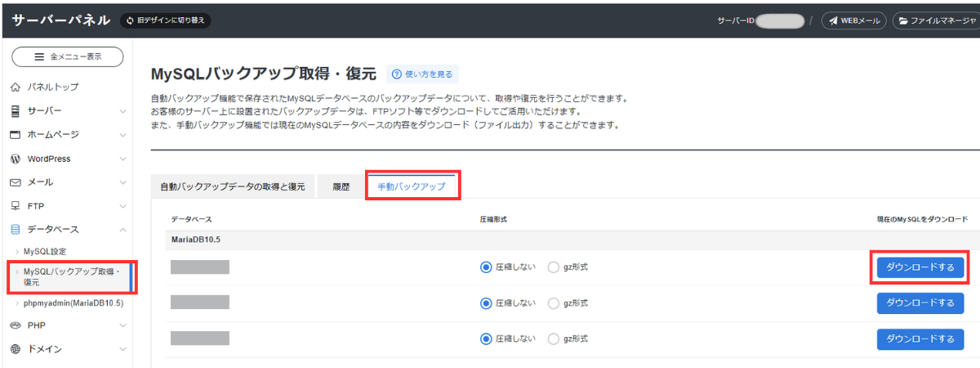Expand the ドメイン menu chevron
The image size is (980, 368).
tap(122, 349)
